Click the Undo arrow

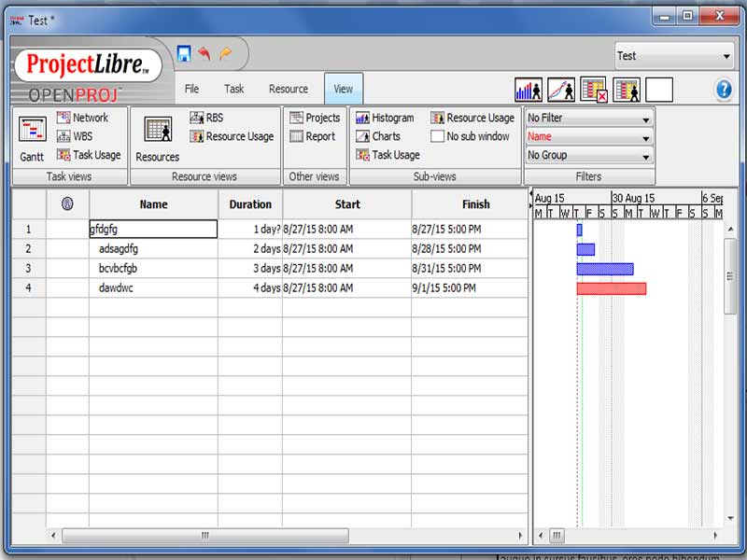click(206, 53)
